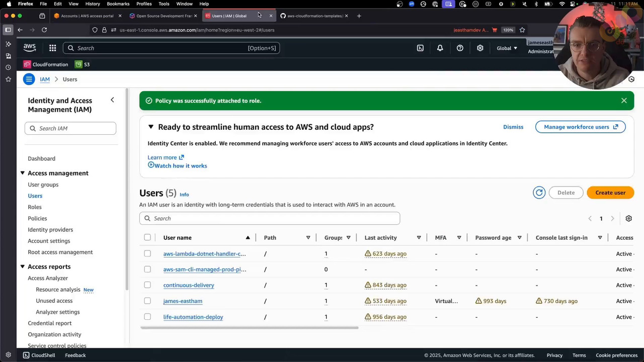Screen dimensions: 644x362
Task: Click the footer settings gear icon
Action: (x=8, y=355)
